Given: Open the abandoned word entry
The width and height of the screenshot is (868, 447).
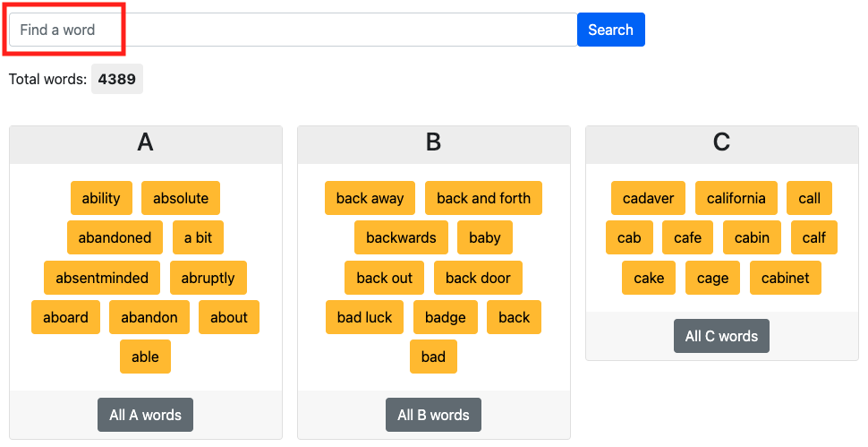Looking at the screenshot, I should 115,237.
